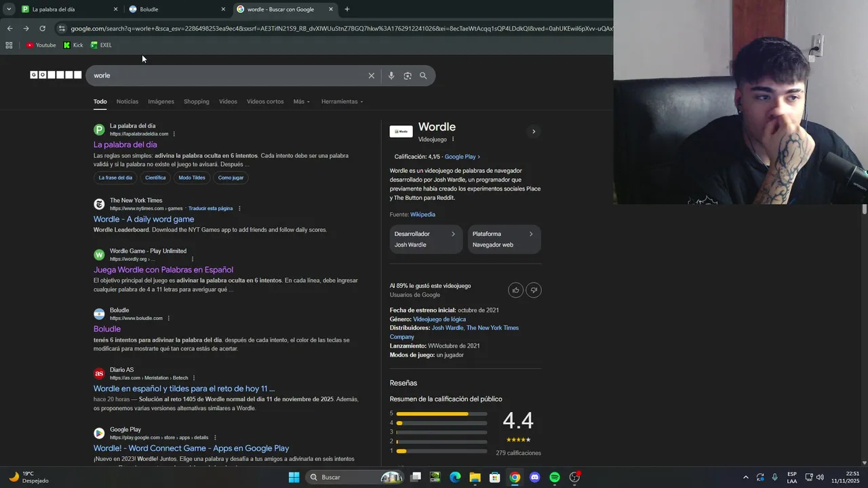The image size is (868, 488).
Task: Open options menu for wordly.org result
Action: 193,259
